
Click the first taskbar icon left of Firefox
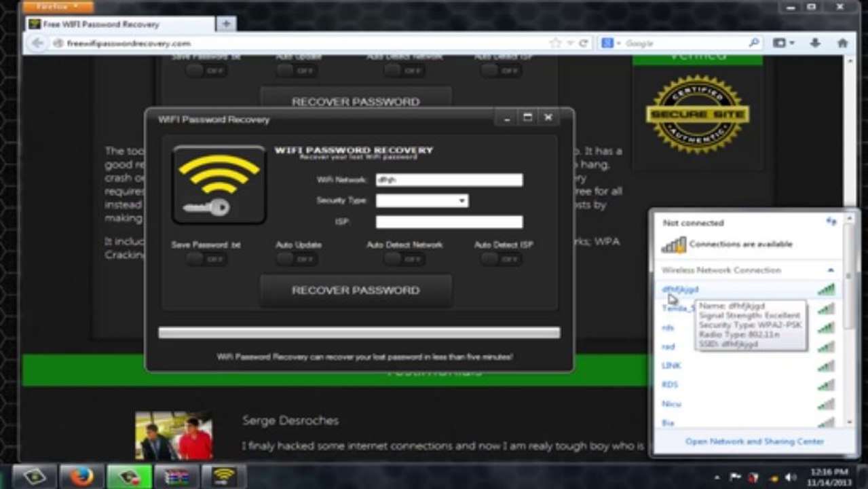[x=33, y=476]
